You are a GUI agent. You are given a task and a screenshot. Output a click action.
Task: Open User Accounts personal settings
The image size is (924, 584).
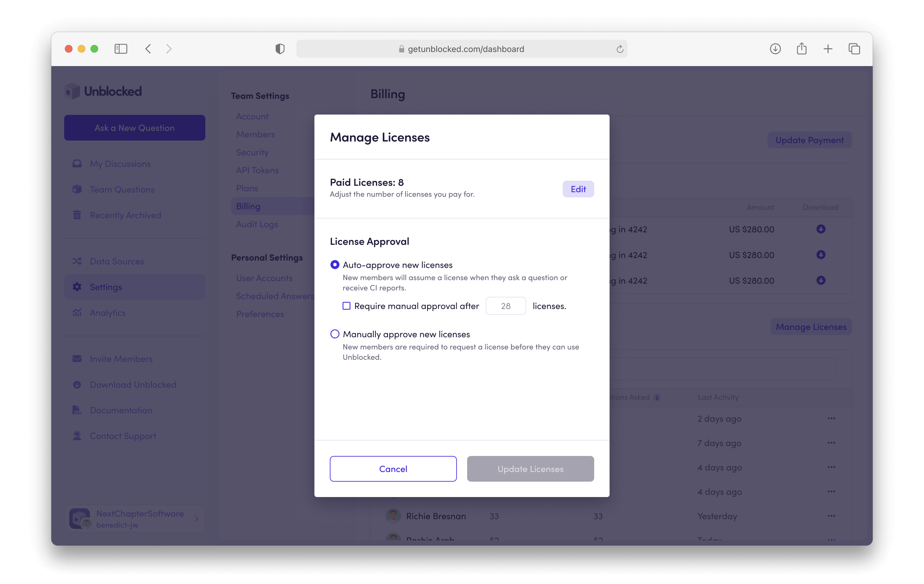click(x=264, y=278)
